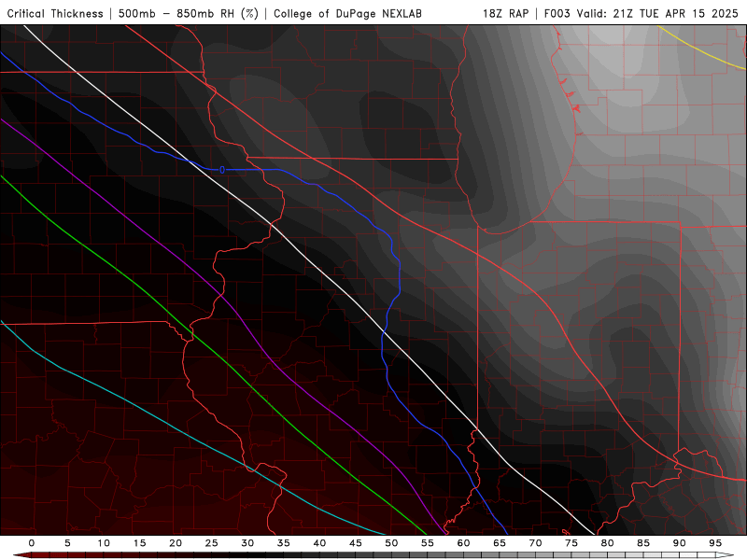The image size is (747, 560).
Task: Click the 55 value on the color scale
Action: (428, 543)
